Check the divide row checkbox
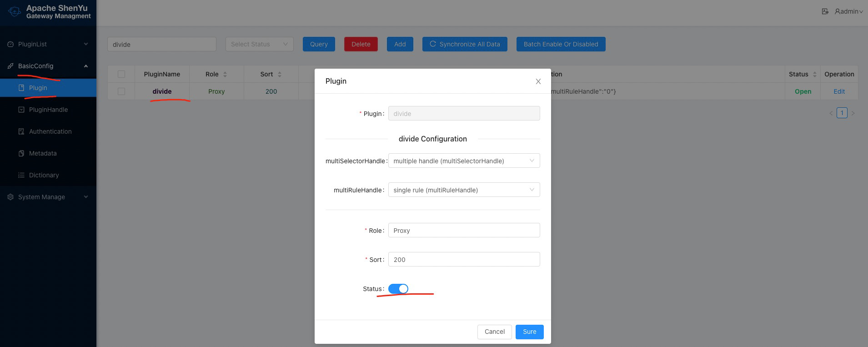 (x=121, y=91)
